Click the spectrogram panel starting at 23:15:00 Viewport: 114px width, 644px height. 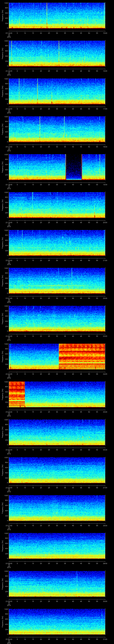[57, 53]
